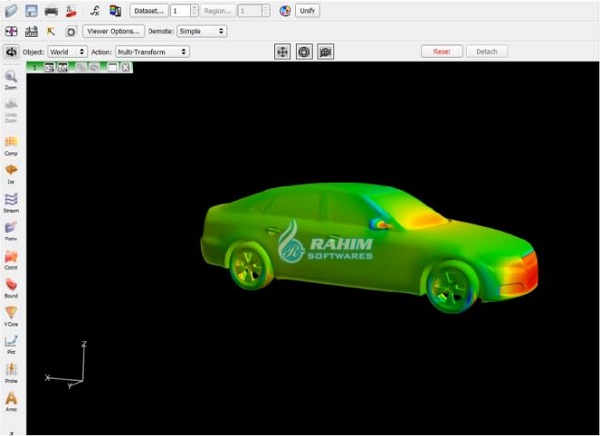This screenshot has height=436, width=600.
Task: Open the Action dropdown showing Multi-Transform
Action: pos(152,51)
